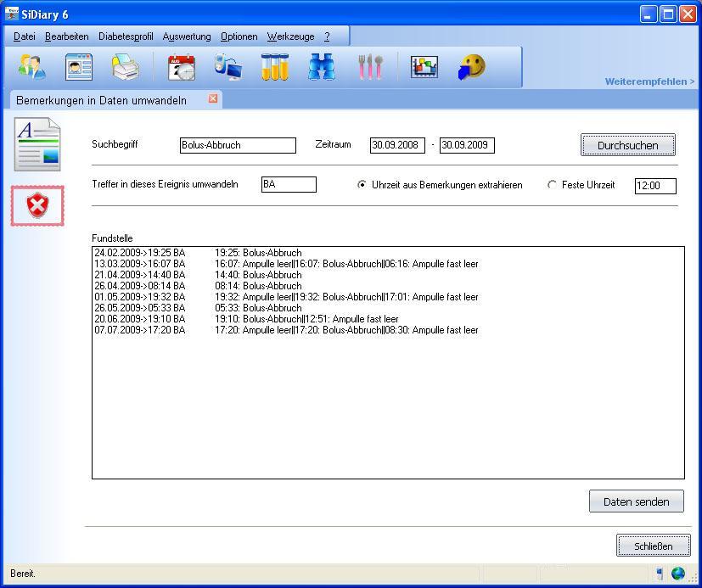Open the fork and knife food icon
Screen dimensions: 702x588
click(371, 67)
